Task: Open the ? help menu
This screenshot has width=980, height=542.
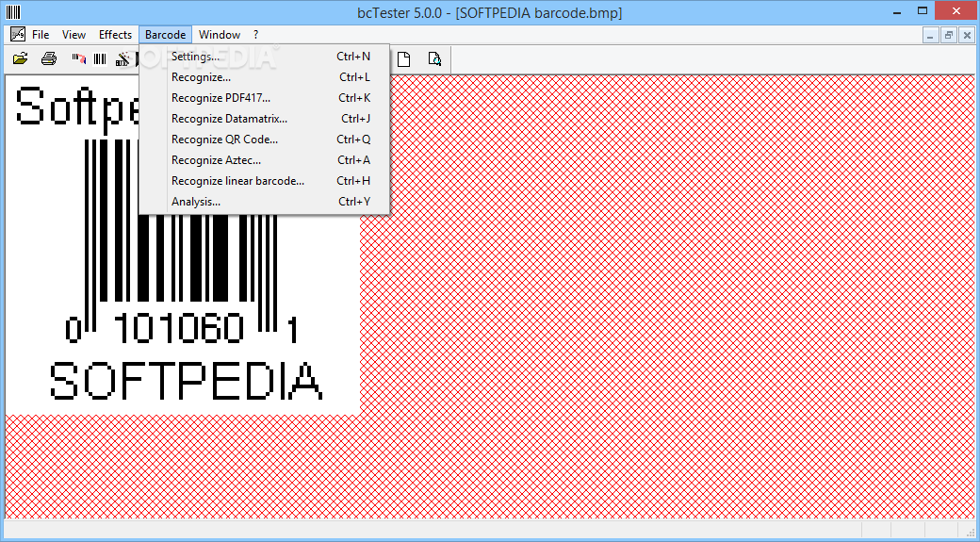Action: (255, 34)
